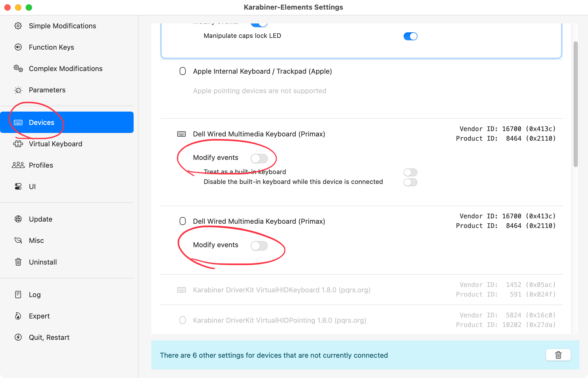Screen dimensions: 588x378
Task: Click the Uninstall trash icon in sidebar
Action: tap(18, 262)
